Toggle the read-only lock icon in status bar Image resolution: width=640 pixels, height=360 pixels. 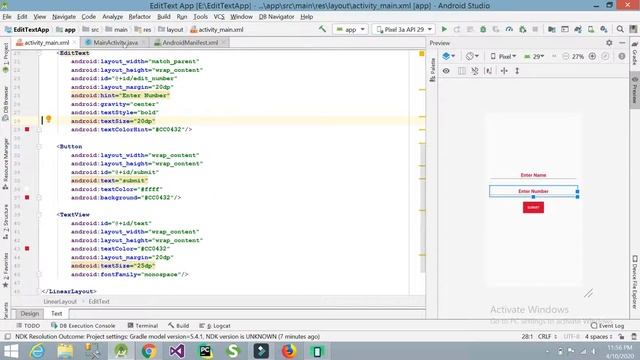point(621,337)
